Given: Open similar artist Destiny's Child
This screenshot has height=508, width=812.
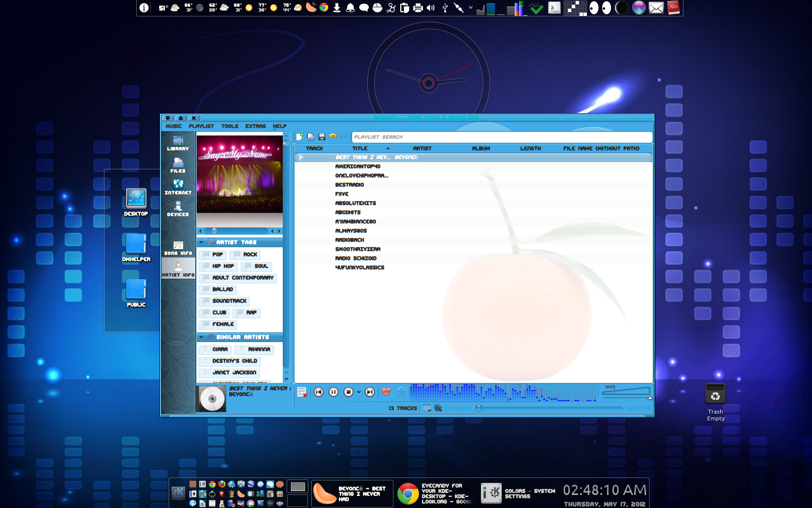Looking at the screenshot, I should pyautogui.click(x=230, y=361).
